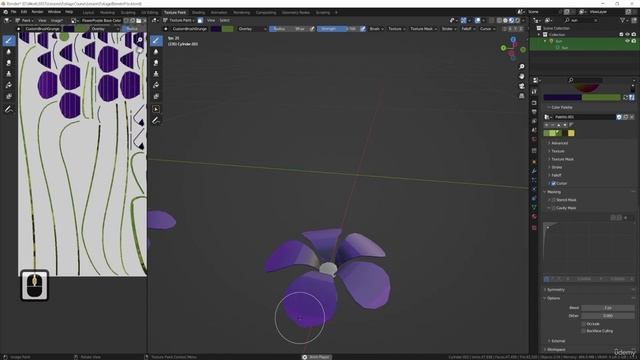
Task: Select the Mask tool in image editor toolbar
Action: tap(9, 96)
